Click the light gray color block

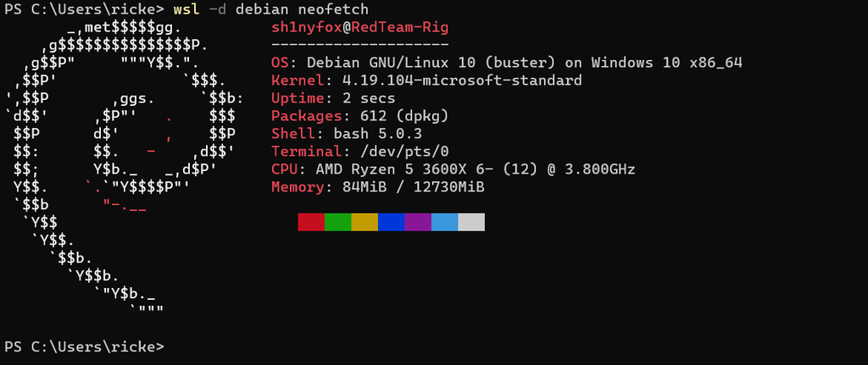point(471,222)
